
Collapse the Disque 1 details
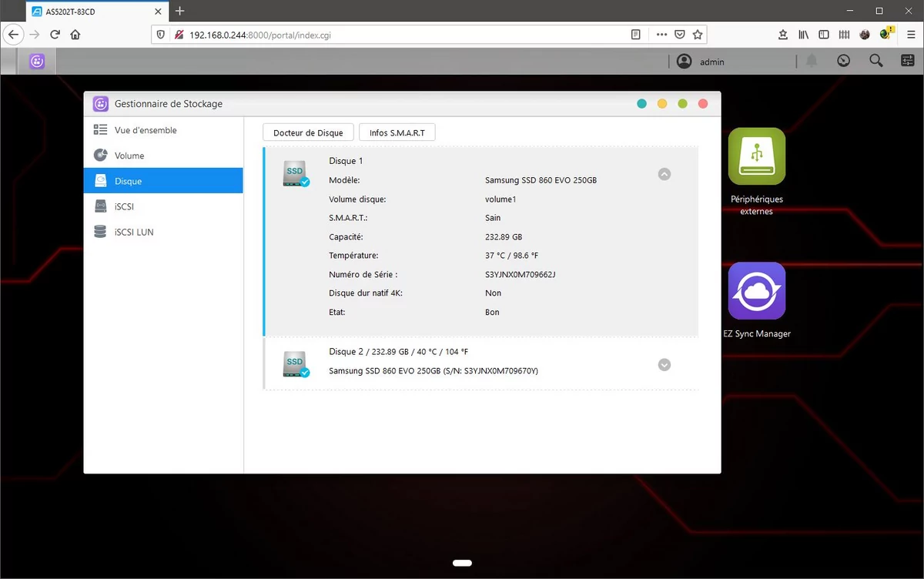pos(665,175)
